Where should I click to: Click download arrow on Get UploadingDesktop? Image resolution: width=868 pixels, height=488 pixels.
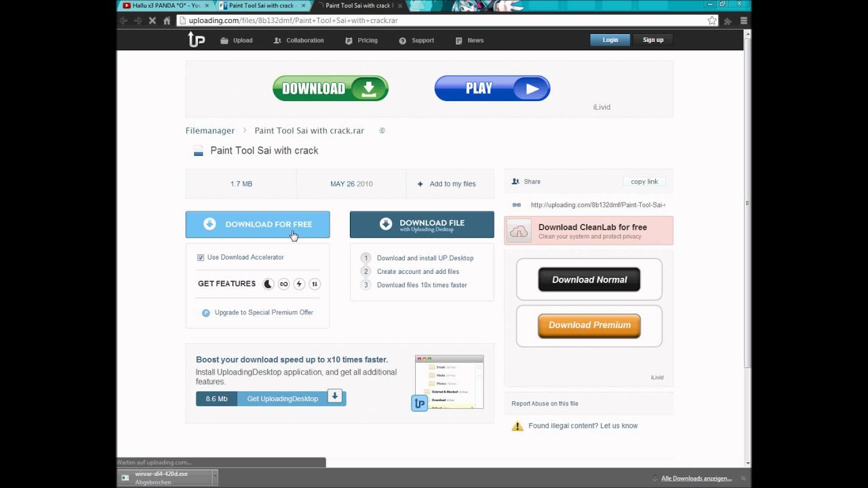click(335, 396)
